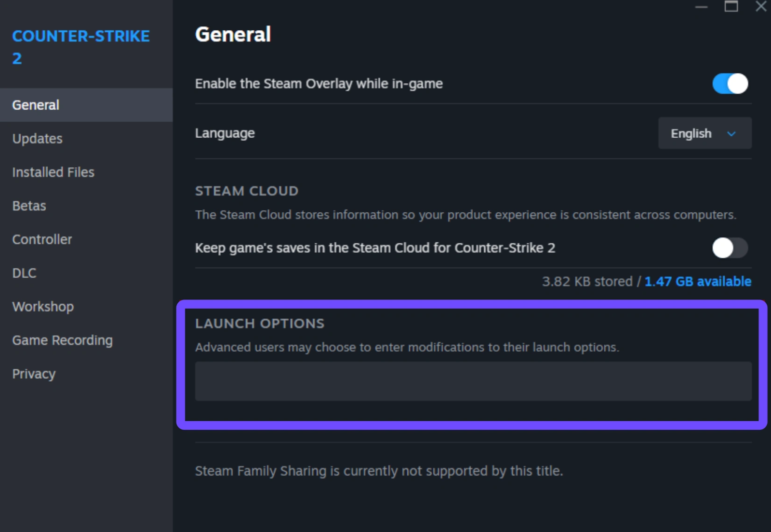
Task: Switch to the Betas tab
Action: [x=29, y=206]
